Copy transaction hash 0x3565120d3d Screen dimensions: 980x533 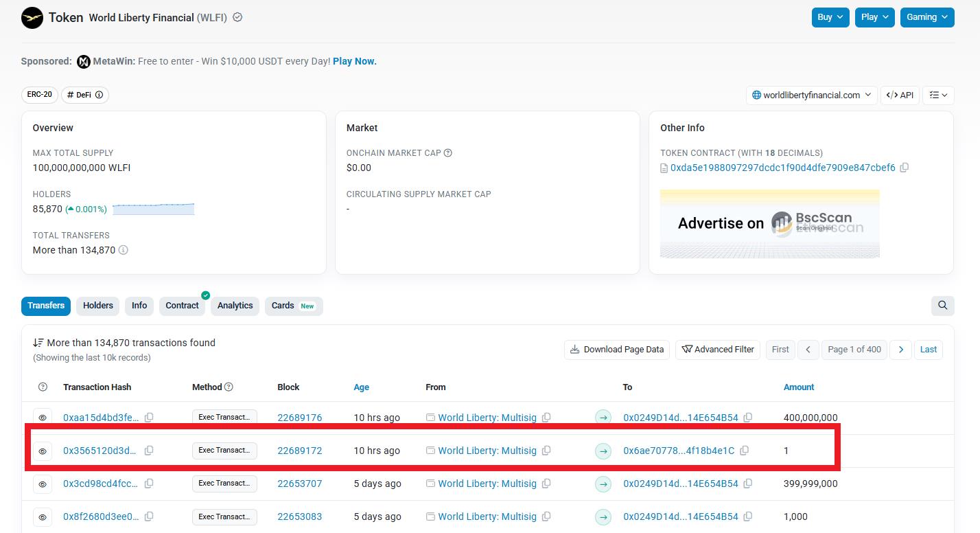[x=149, y=451]
